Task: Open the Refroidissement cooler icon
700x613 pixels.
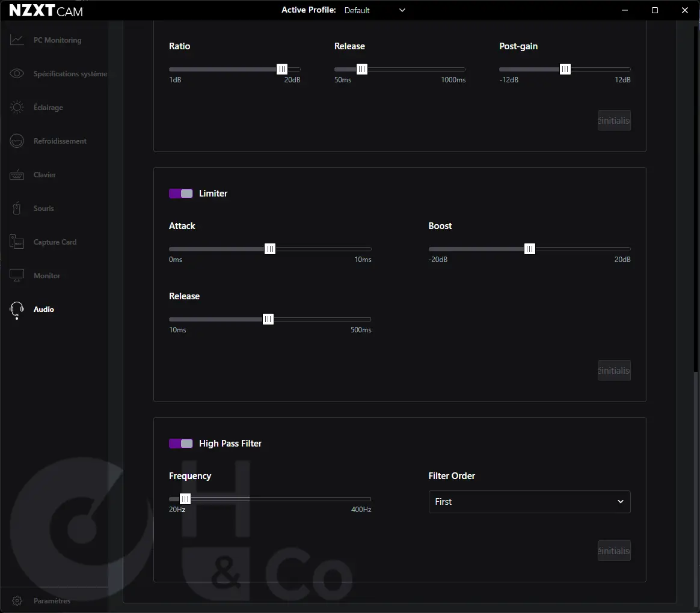Action: pyautogui.click(x=17, y=141)
